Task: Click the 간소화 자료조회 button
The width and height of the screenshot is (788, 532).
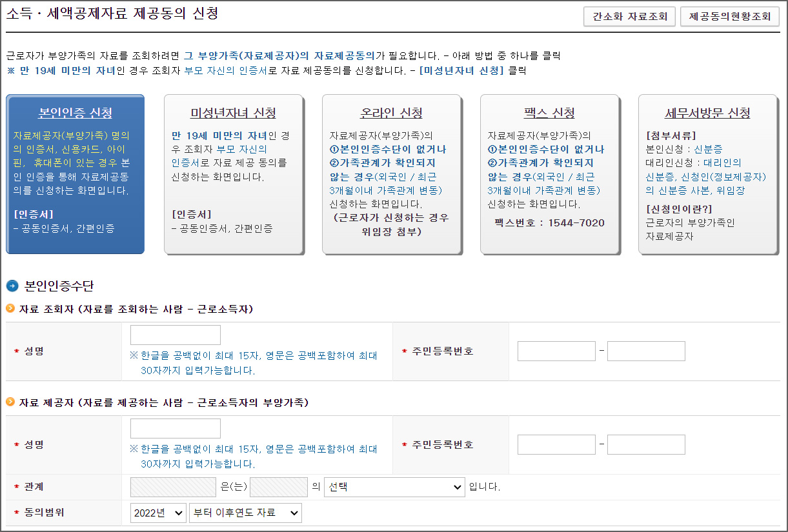Action: pyautogui.click(x=629, y=17)
